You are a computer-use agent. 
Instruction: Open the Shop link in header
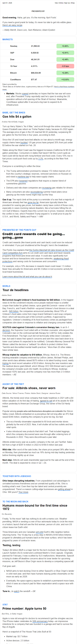tap(73, 3)
